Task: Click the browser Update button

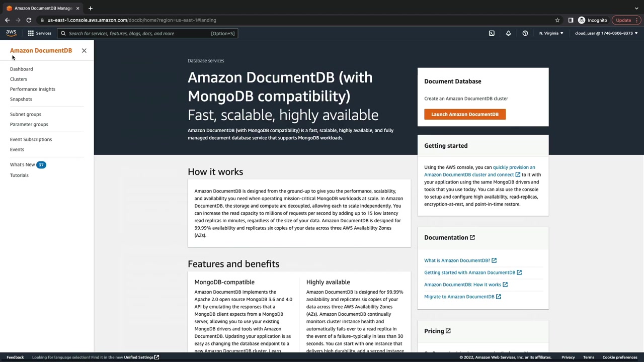Action: (623, 20)
